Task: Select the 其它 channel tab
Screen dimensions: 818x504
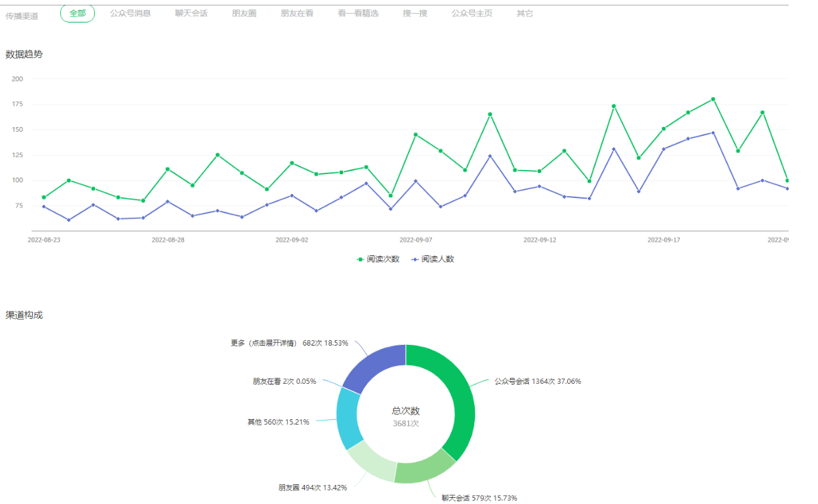Action: pos(525,13)
